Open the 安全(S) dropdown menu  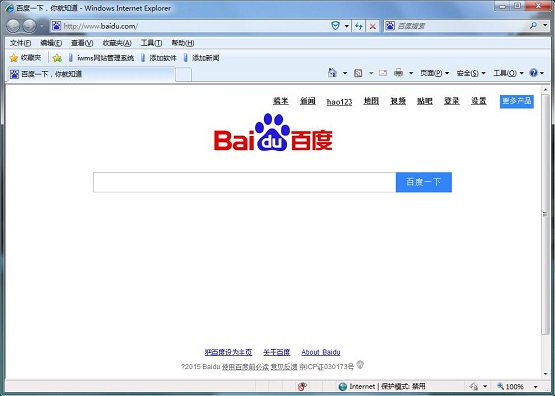tap(471, 73)
